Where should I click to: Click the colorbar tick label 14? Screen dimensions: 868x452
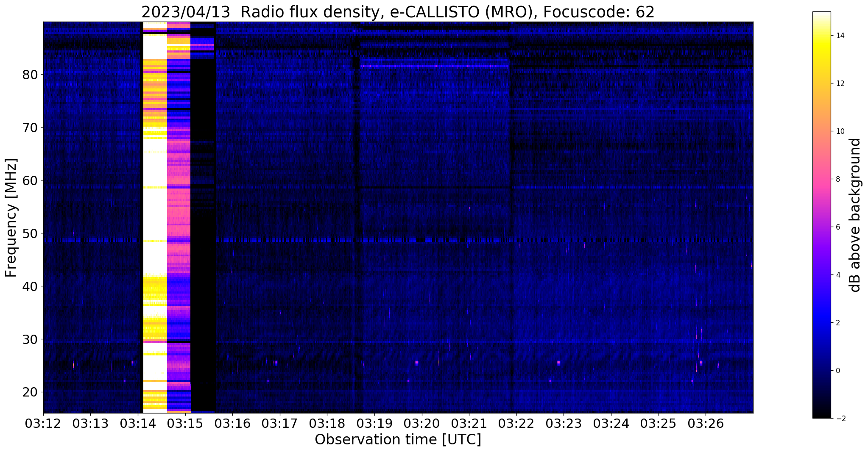coord(840,36)
